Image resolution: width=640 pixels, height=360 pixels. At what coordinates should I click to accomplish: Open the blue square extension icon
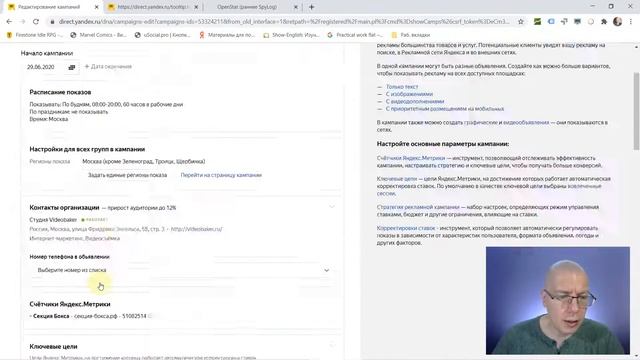click(x=551, y=22)
